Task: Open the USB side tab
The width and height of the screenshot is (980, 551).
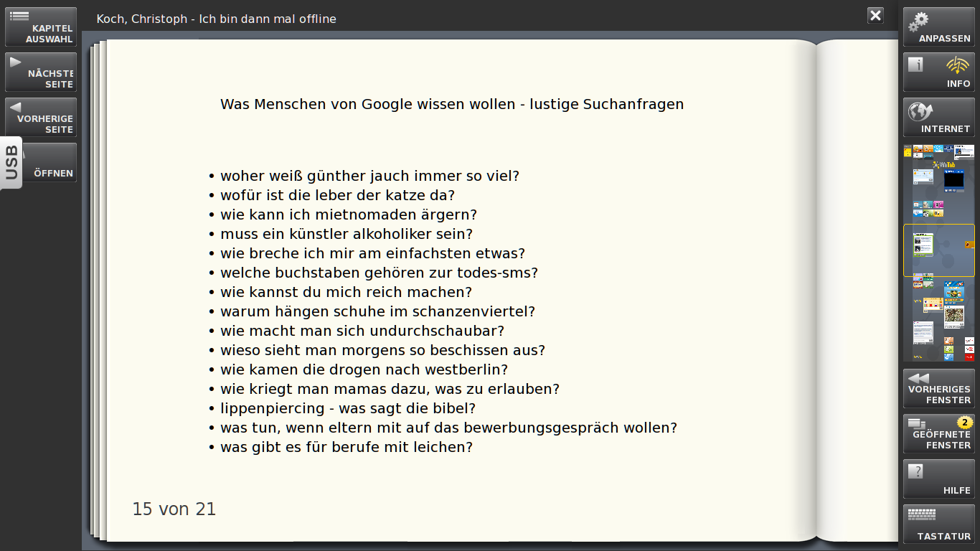Action: click(11, 162)
